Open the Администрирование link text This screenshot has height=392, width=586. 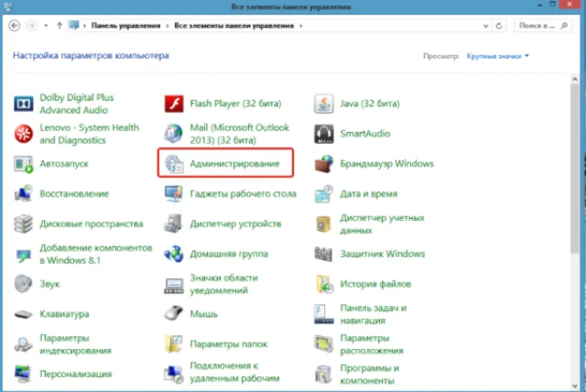[234, 164]
